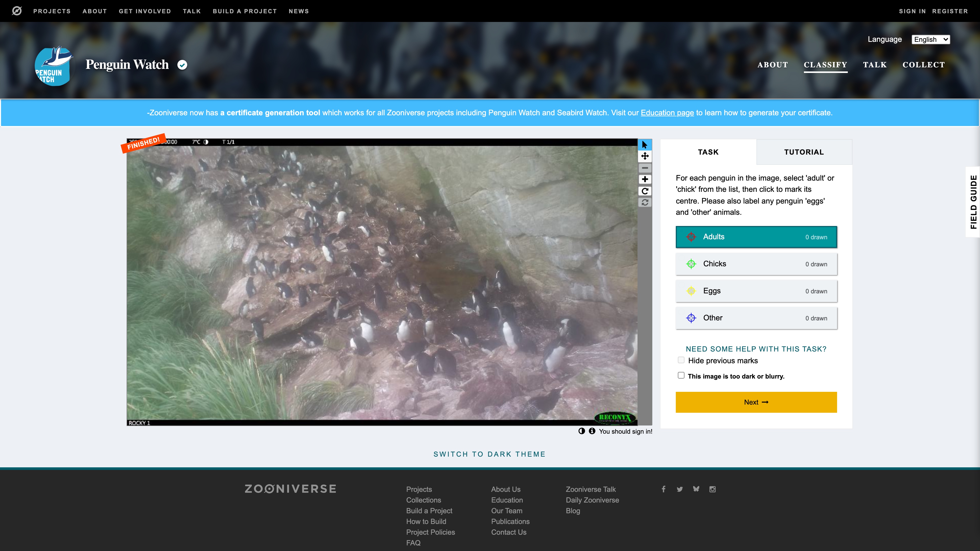Open About in top navigation
Viewport: 980px width, 551px height.
95,11
